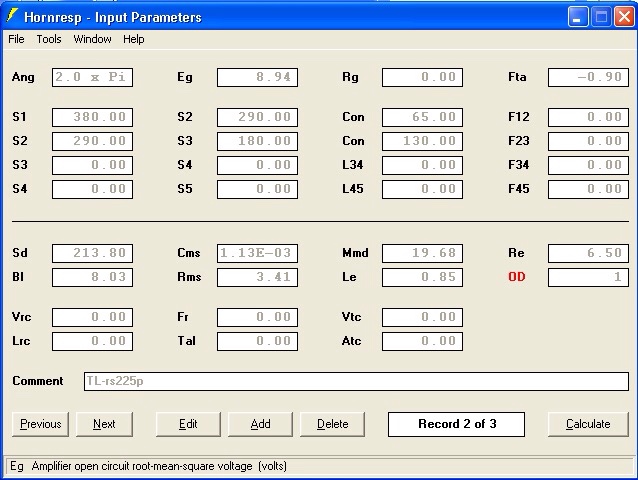The image size is (638, 480).
Task: Click the Calculate button
Action: pyautogui.click(x=588, y=424)
